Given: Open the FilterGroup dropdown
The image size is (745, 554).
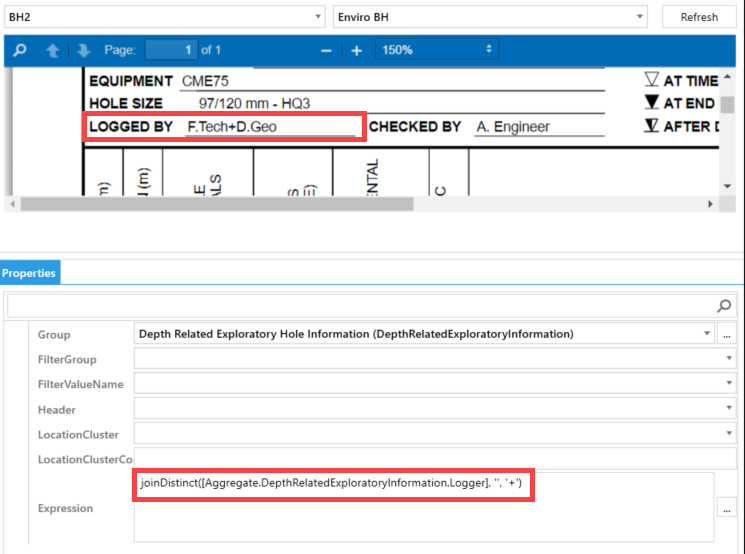Looking at the screenshot, I should point(435,359).
